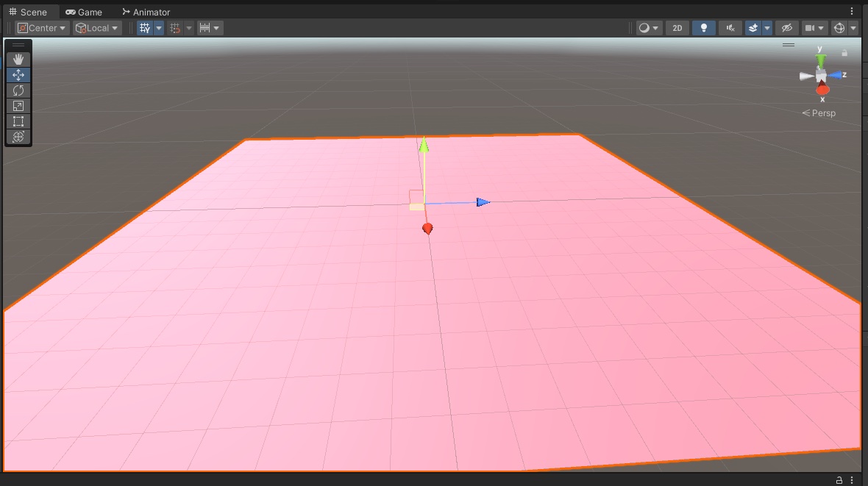Image resolution: width=868 pixels, height=486 pixels.
Task: Toggle scene lighting with the lightbulb button
Action: tap(704, 28)
